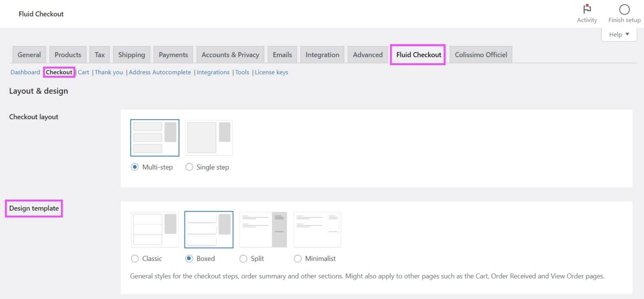Switch to the Advanced tab
644x299 pixels.
click(367, 55)
